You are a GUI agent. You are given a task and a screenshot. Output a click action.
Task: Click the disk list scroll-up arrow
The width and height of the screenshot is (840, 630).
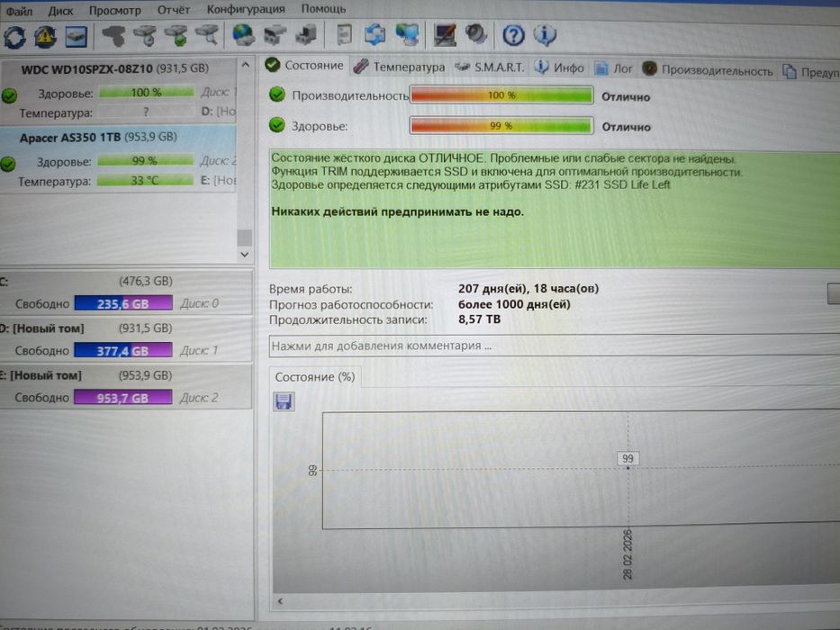coord(245,65)
